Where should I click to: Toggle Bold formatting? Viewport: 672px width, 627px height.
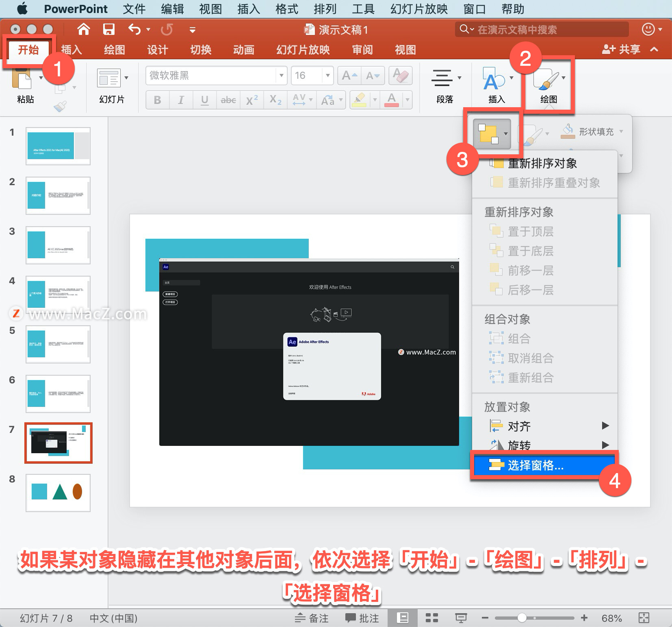coord(157,100)
